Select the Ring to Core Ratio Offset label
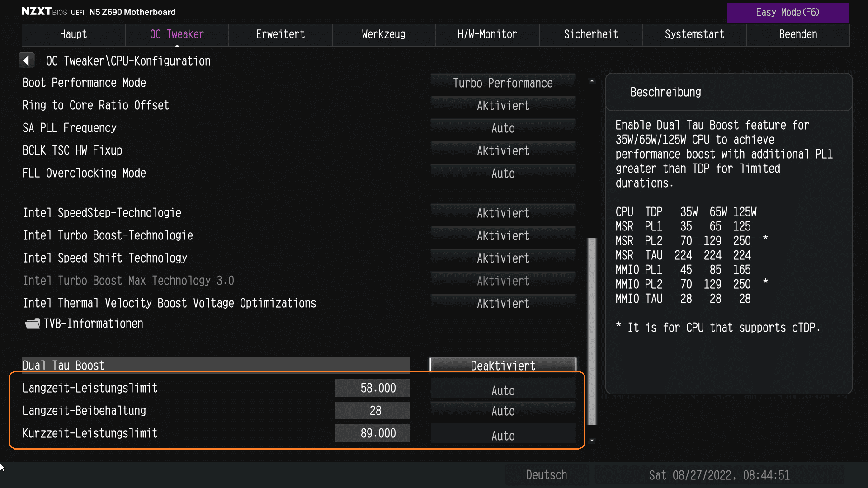 click(x=96, y=106)
